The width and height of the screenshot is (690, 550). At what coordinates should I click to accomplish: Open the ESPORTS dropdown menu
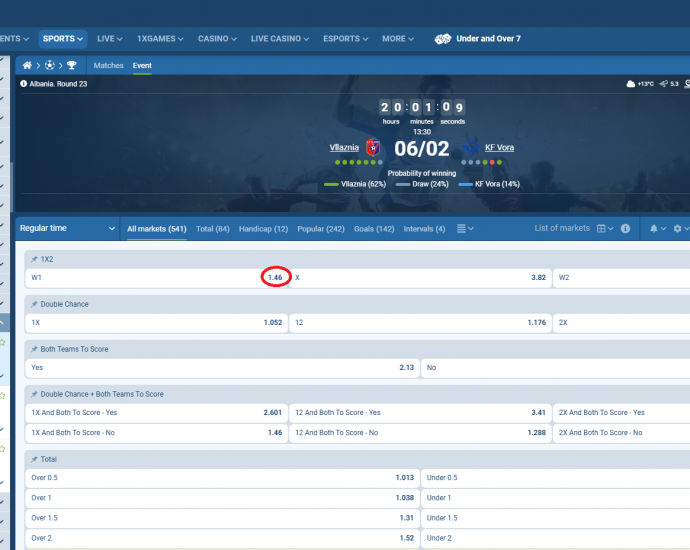tap(345, 39)
